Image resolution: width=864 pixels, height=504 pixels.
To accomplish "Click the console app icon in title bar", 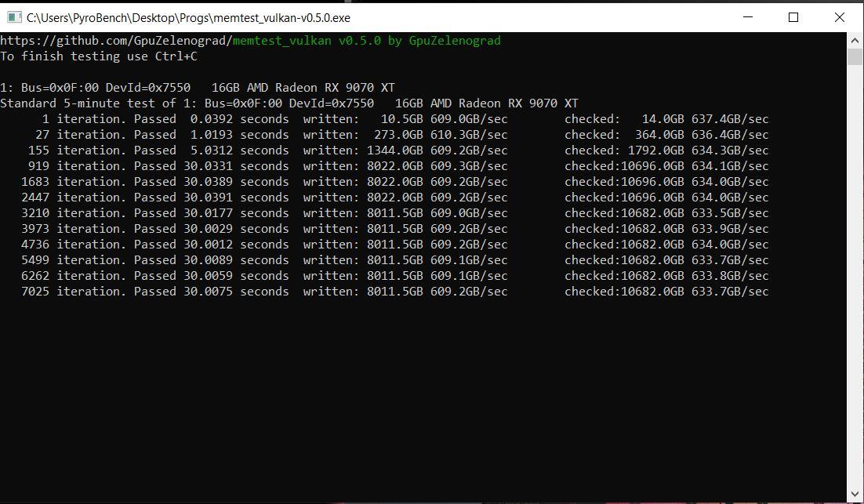I will coord(14,17).
